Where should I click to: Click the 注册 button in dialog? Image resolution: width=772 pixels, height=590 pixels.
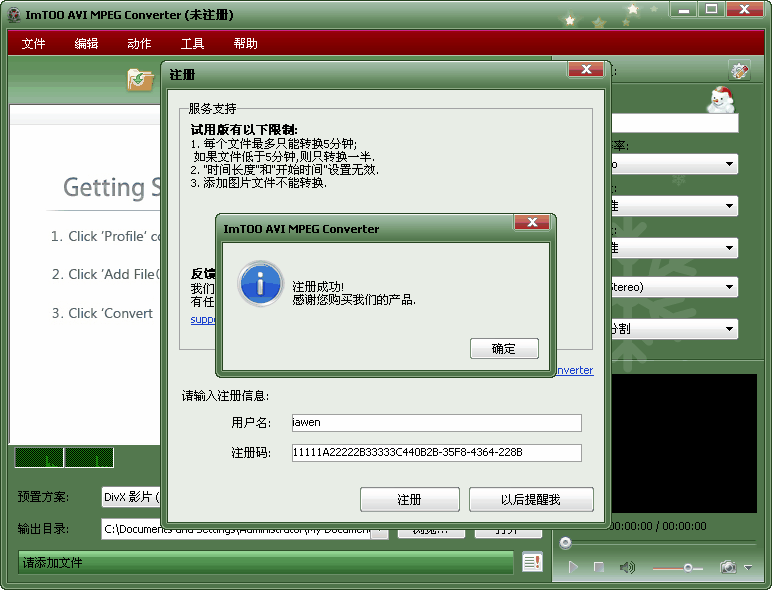[x=410, y=500]
